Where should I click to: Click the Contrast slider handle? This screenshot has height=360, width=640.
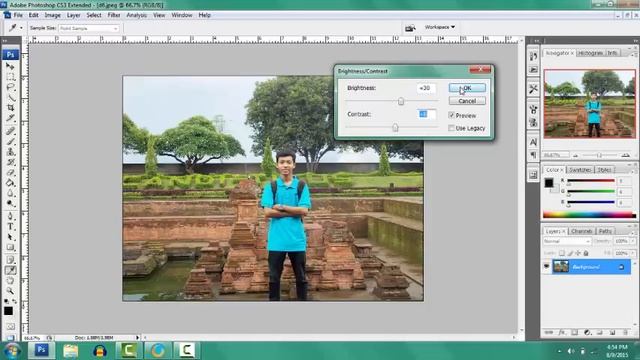point(395,128)
